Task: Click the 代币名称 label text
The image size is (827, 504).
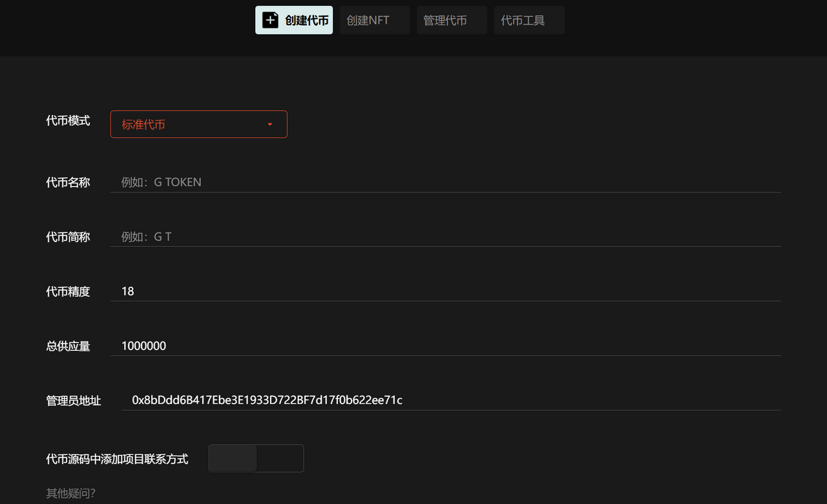Action: 68,183
